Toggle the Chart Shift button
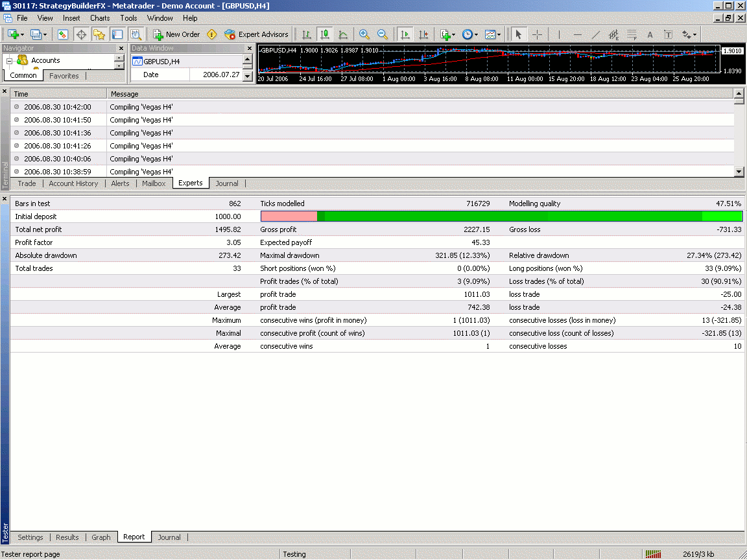This screenshot has width=747, height=560. click(423, 34)
